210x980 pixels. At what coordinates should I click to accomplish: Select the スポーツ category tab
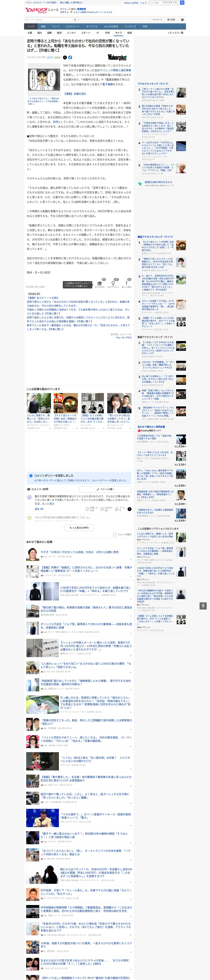(x=86, y=33)
